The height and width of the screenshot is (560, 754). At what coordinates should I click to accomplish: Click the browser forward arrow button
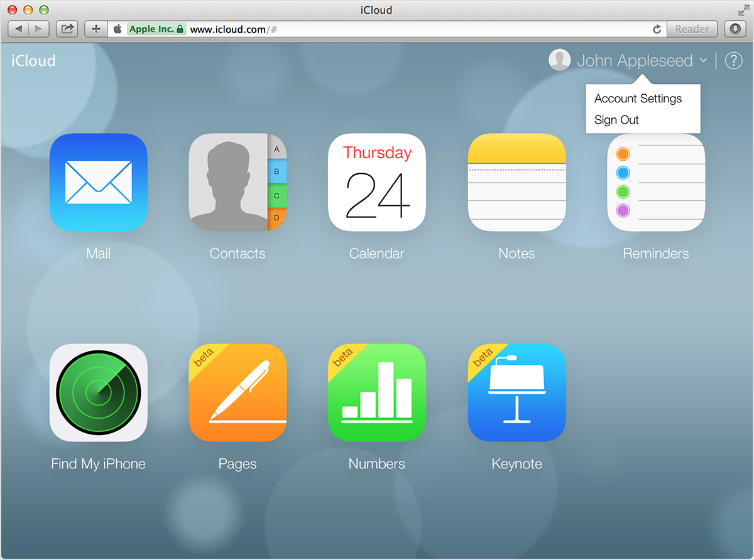point(38,29)
